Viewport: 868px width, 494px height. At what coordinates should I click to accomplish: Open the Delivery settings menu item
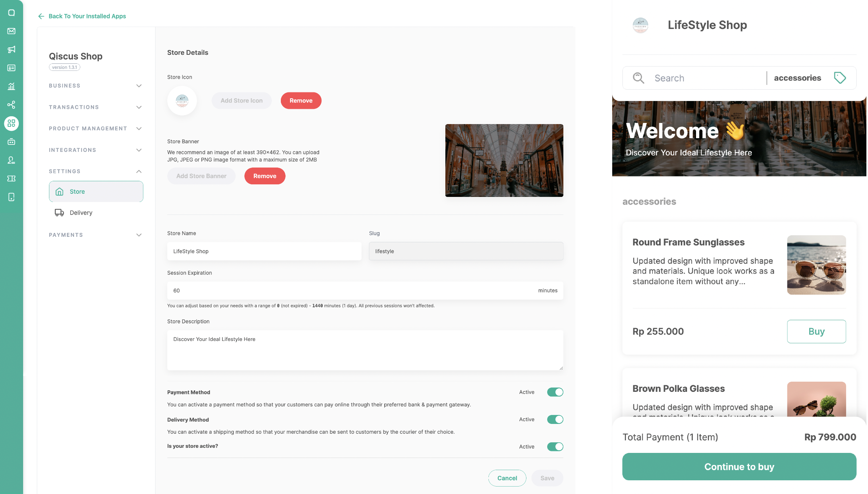click(81, 213)
